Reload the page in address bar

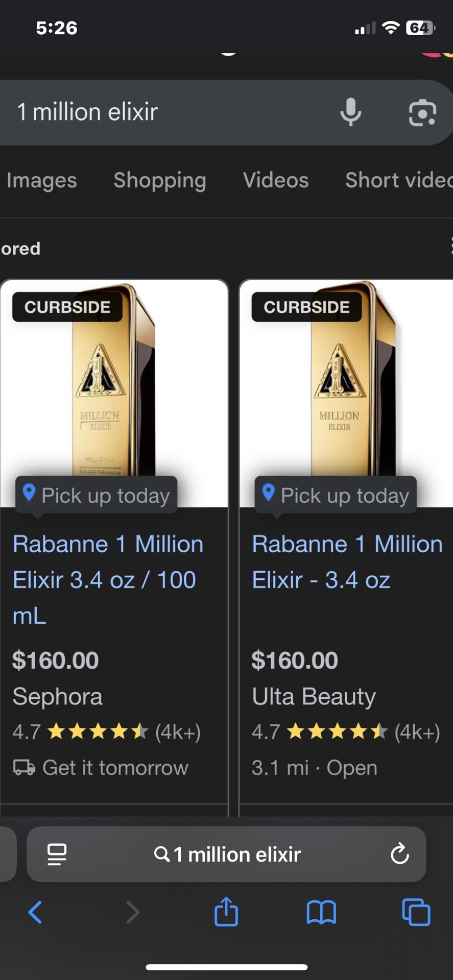point(399,854)
